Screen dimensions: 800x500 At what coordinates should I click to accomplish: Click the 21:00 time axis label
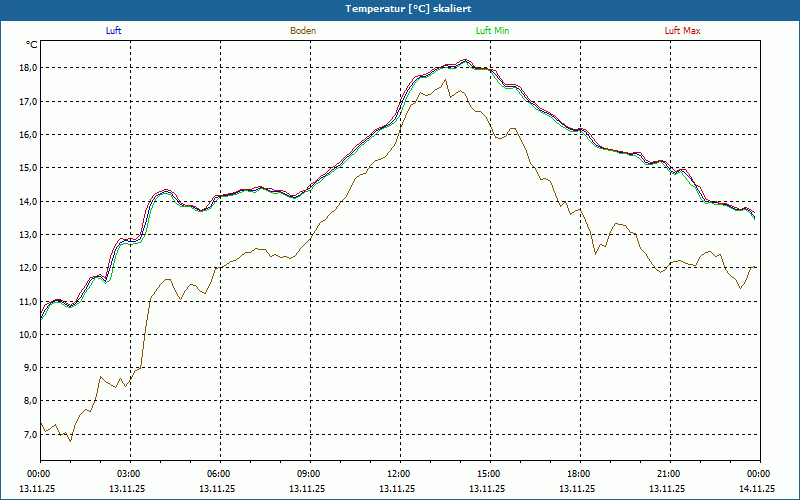(669, 474)
